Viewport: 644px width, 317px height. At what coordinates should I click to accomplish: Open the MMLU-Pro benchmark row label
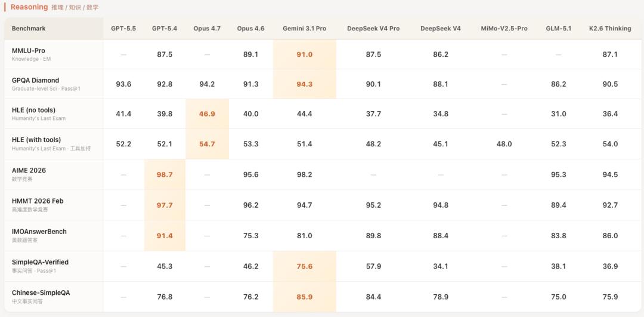pos(29,51)
